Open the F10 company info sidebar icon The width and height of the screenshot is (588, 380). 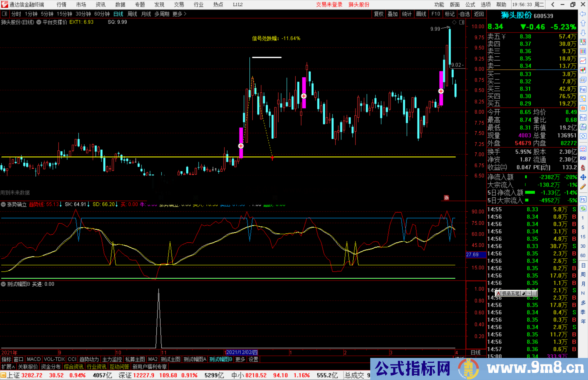(583, 89)
